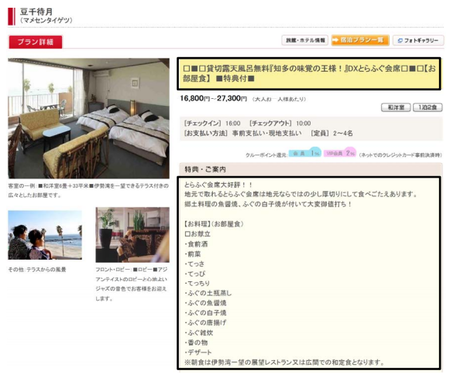The height and width of the screenshot is (374, 450).
Task: Click the reading （マメセンタイゲツ）
Action: tap(46, 20)
